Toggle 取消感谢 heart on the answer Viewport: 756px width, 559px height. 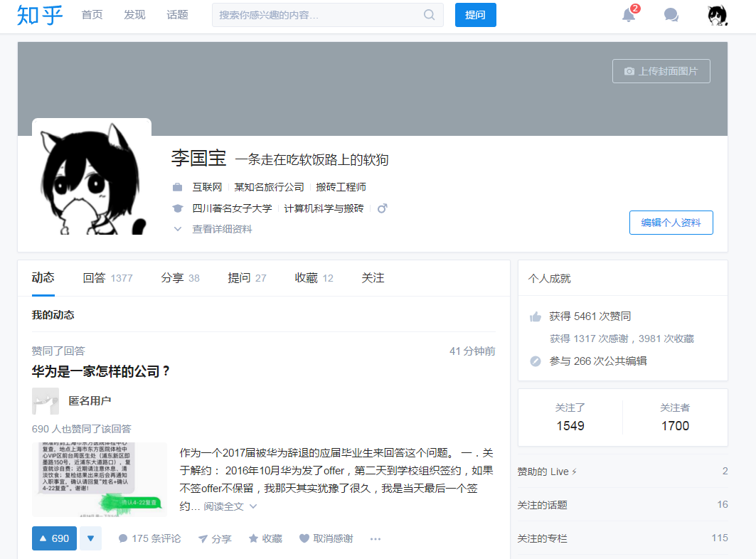304,538
